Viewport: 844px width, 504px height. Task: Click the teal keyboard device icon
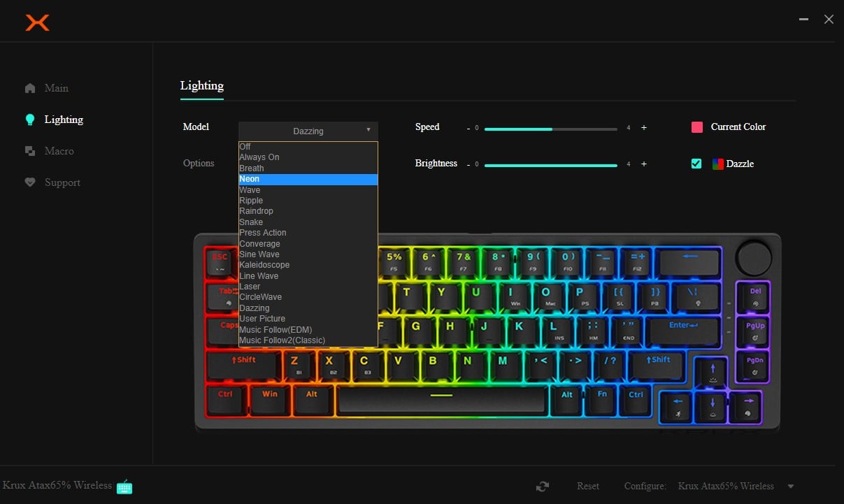124,487
